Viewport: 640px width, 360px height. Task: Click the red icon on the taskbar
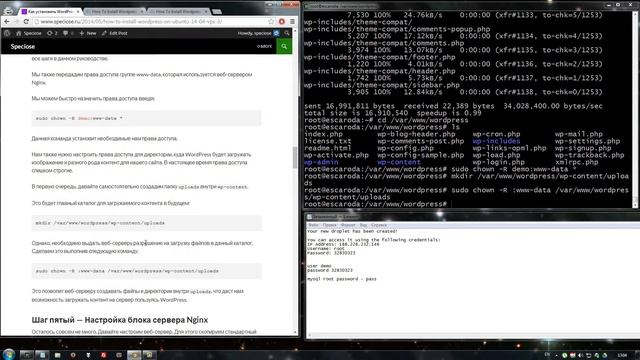click(x=104, y=355)
